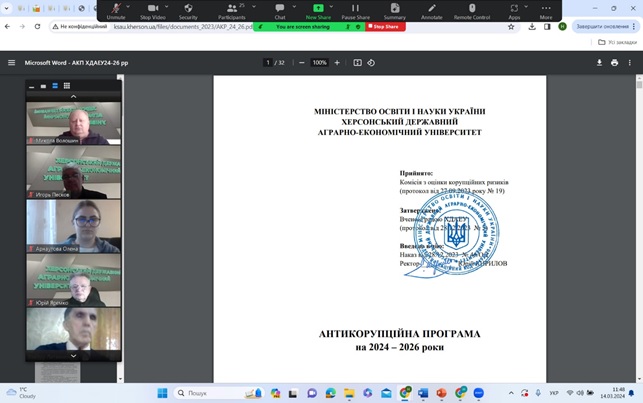Image resolution: width=643 pixels, height=403 pixels.
Task: Zoom in the PDF with the plus button
Action: click(337, 63)
